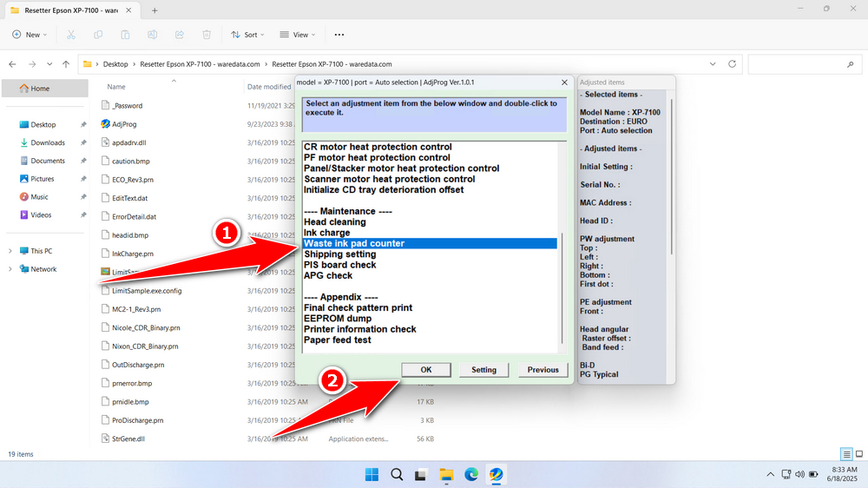This screenshot has height=488, width=868.
Task: Click OK button in AdjProg dialog
Action: tap(426, 369)
